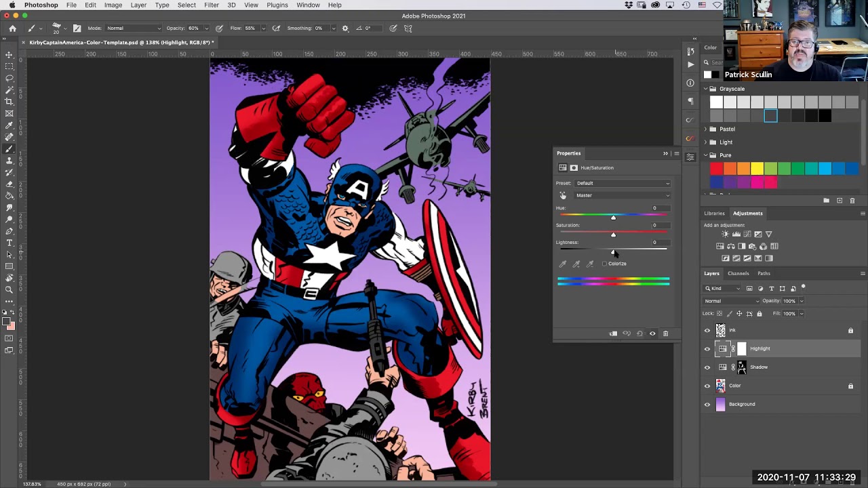Image resolution: width=868 pixels, height=488 pixels.
Task: Hide the Ink layer
Action: click(707, 330)
